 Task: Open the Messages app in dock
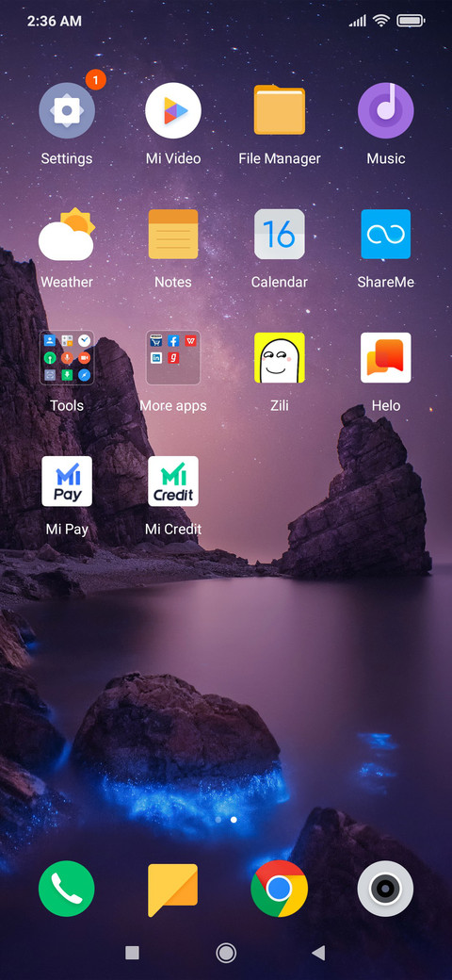click(x=173, y=890)
